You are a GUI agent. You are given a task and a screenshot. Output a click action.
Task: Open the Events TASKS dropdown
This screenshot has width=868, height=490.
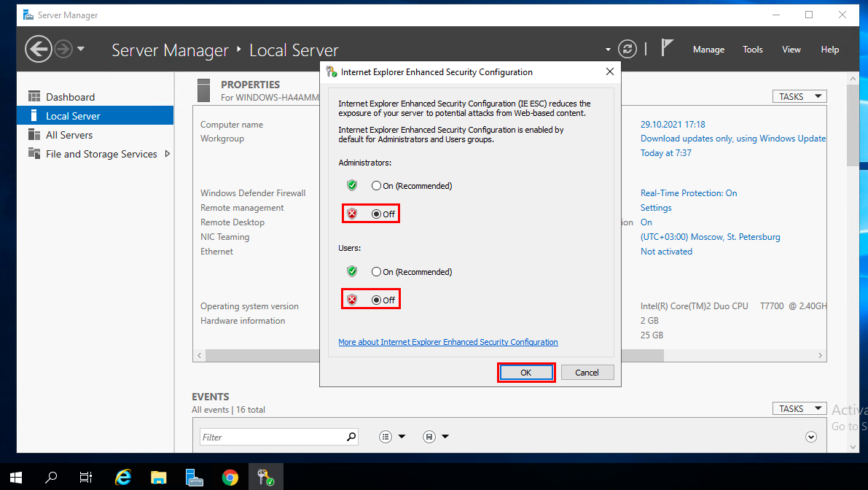pos(799,408)
